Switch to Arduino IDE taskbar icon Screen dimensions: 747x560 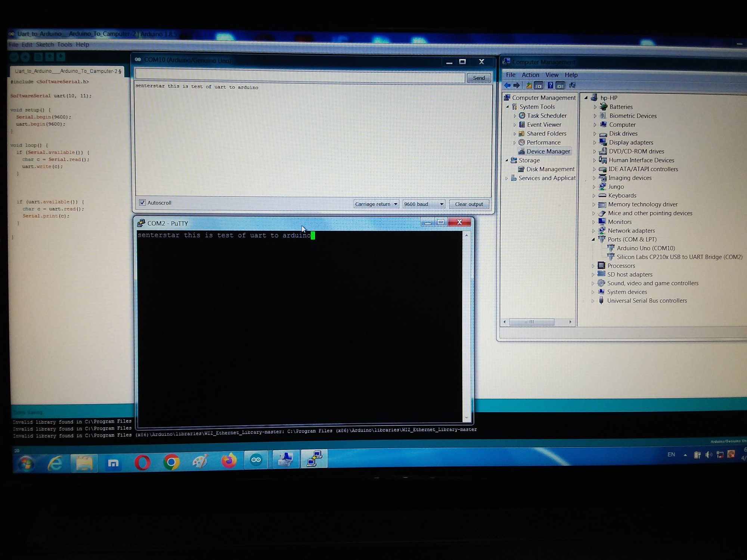point(256,460)
